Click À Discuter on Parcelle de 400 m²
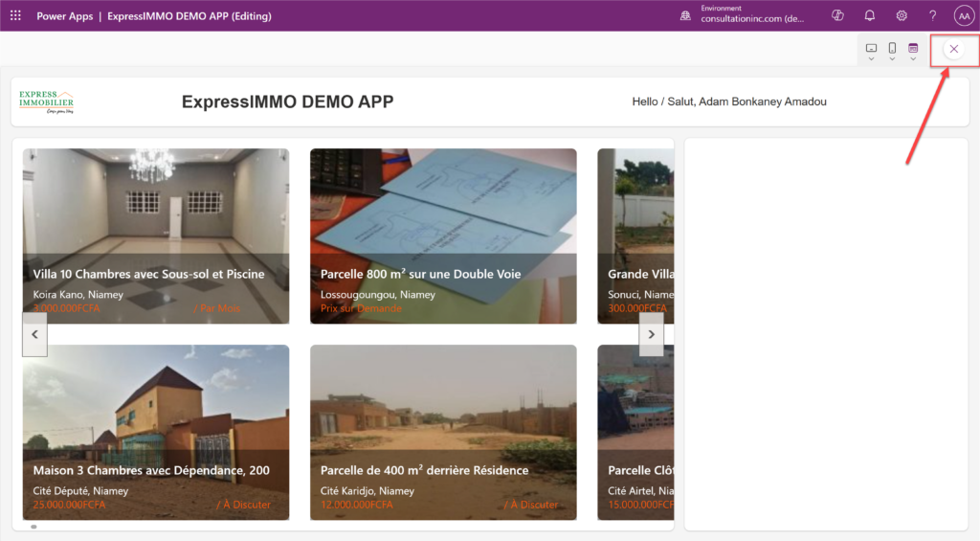The width and height of the screenshot is (980, 541). (530, 505)
